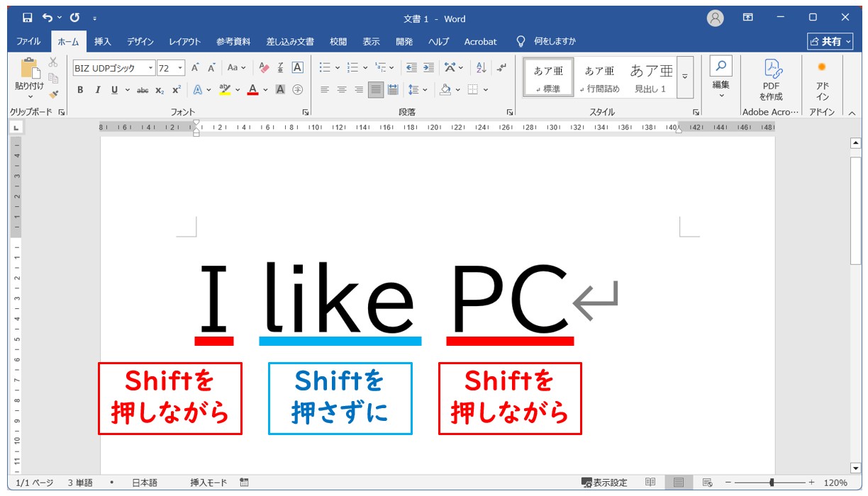This screenshot has height=496, width=868.
Task: Click the Save icon in title bar
Action: tap(27, 18)
